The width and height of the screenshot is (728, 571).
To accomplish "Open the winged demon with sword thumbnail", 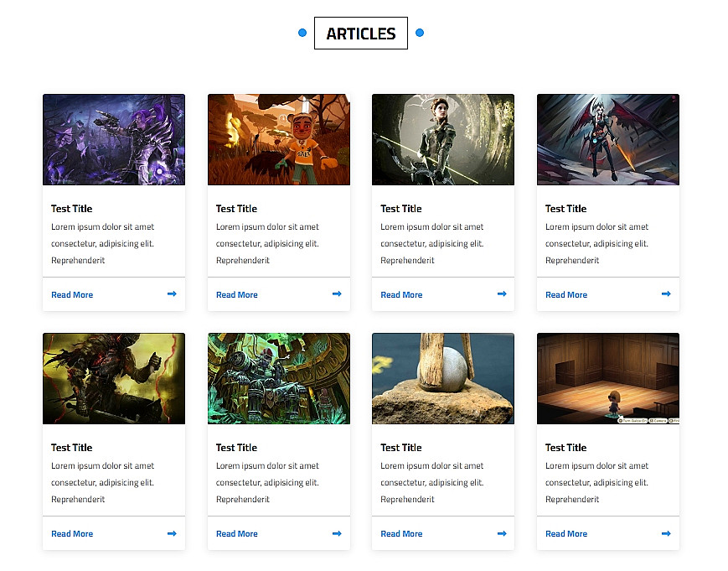I will tap(607, 139).
